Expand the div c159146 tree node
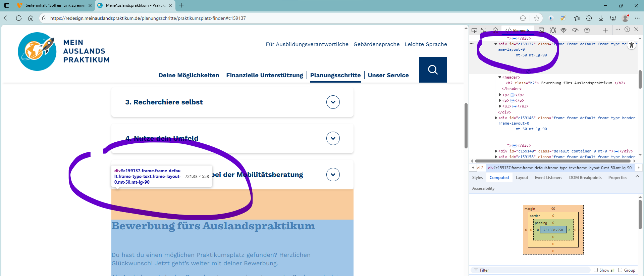This screenshot has width=644, height=276. point(496,118)
